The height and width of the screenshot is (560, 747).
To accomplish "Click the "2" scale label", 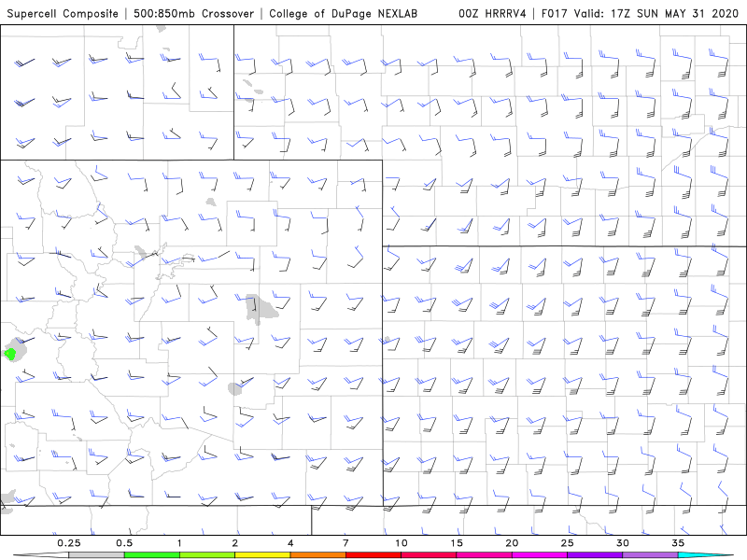I will 235,543.
